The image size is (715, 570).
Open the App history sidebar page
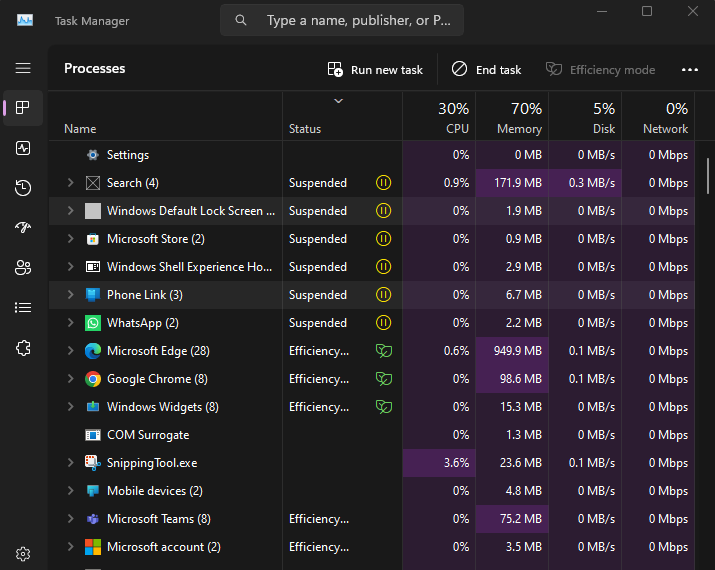(23, 187)
